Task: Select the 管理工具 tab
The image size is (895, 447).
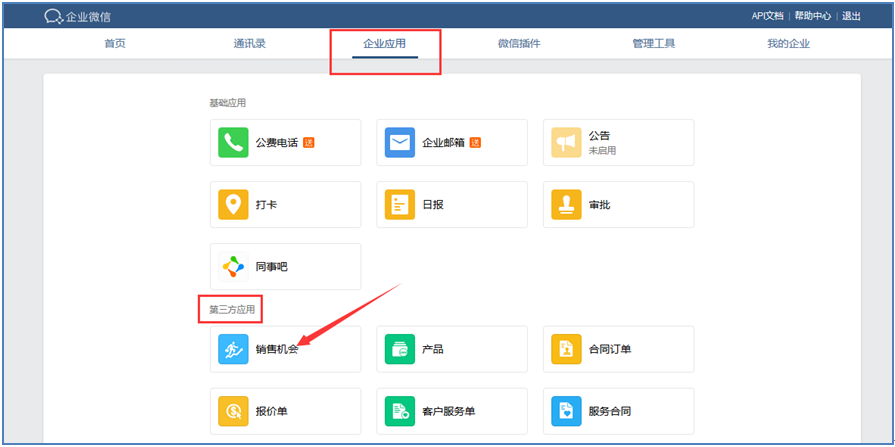Action: coord(654,44)
